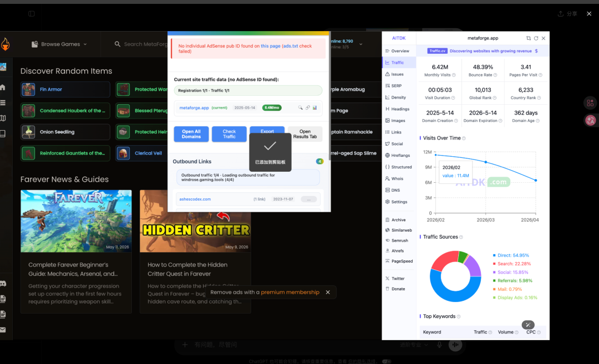Click the Whois person icon
The image size is (599, 364).
(387, 178)
